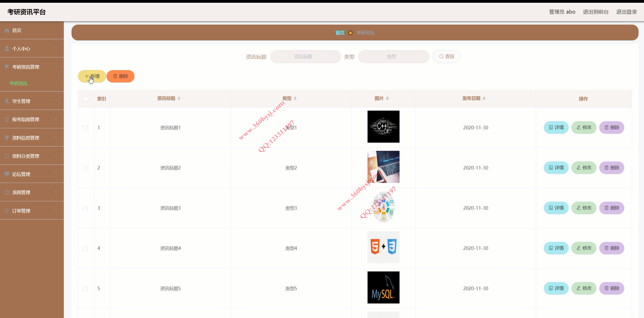Click the icon beside 资料信息管理

(x=7, y=138)
